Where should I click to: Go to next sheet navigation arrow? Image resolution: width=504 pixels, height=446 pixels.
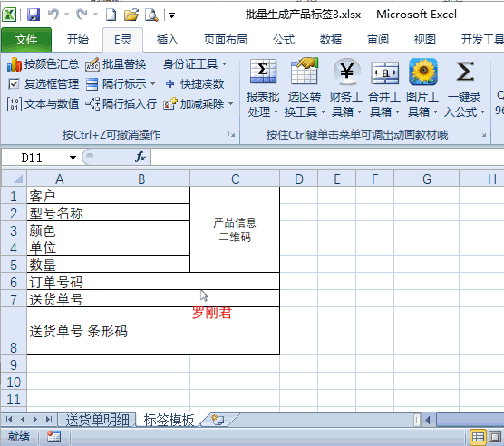click(35, 420)
